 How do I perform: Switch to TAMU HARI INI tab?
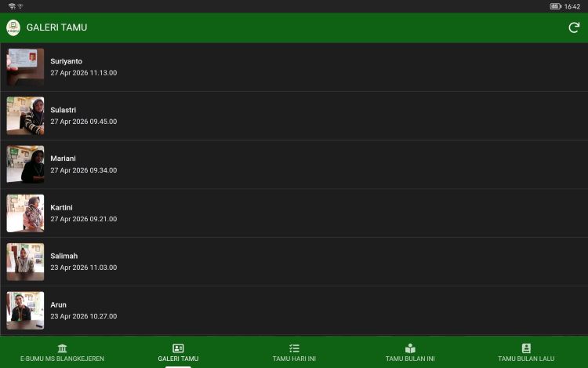294,352
